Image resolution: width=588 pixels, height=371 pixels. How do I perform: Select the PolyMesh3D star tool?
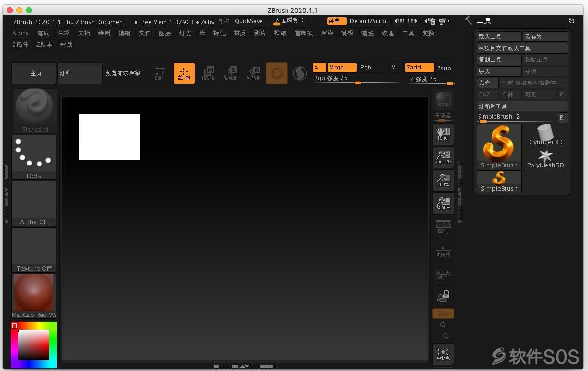(x=546, y=158)
